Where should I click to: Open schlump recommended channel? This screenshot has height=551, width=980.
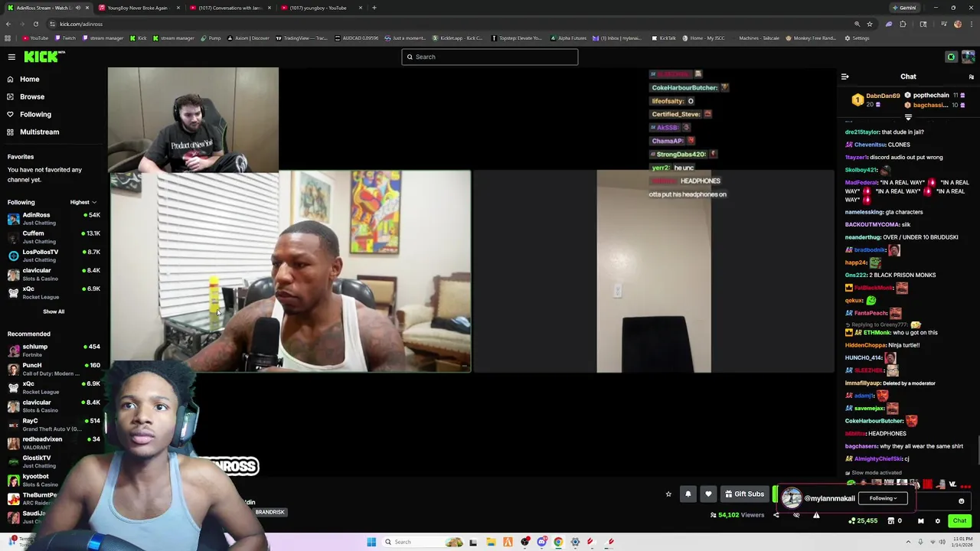coord(54,350)
